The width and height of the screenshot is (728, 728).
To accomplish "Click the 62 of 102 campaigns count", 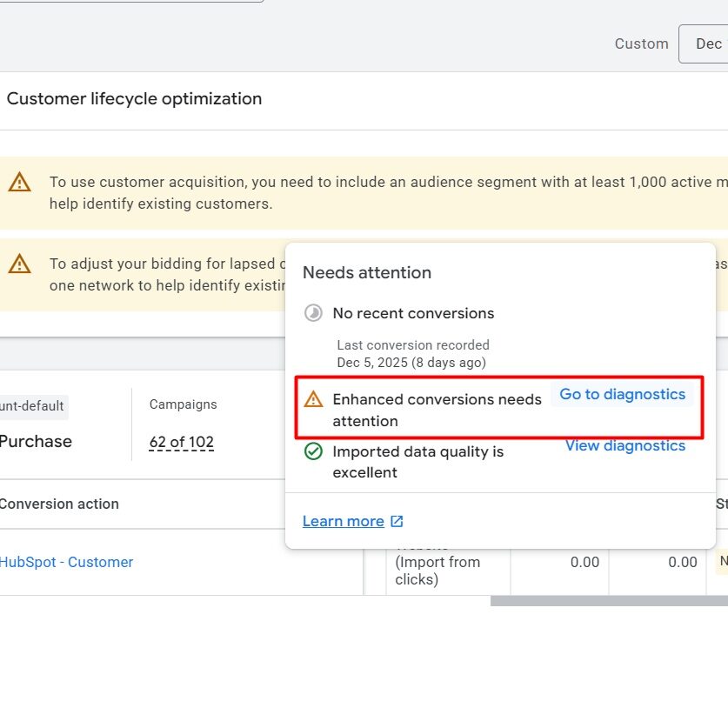I will (181, 442).
